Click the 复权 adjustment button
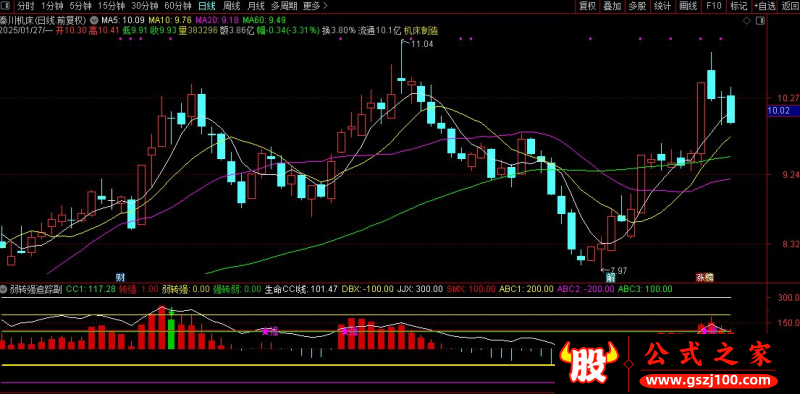The image size is (800, 394). point(587,6)
